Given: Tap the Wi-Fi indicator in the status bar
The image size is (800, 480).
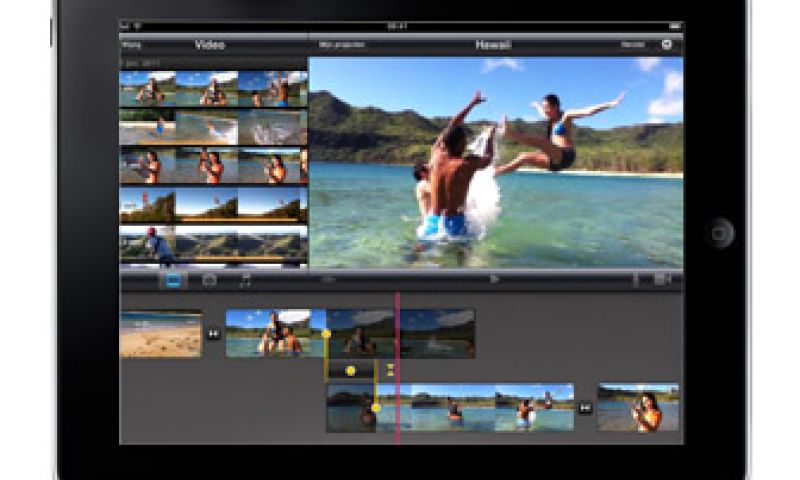Looking at the screenshot, I should pyautogui.click(x=137, y=26).
